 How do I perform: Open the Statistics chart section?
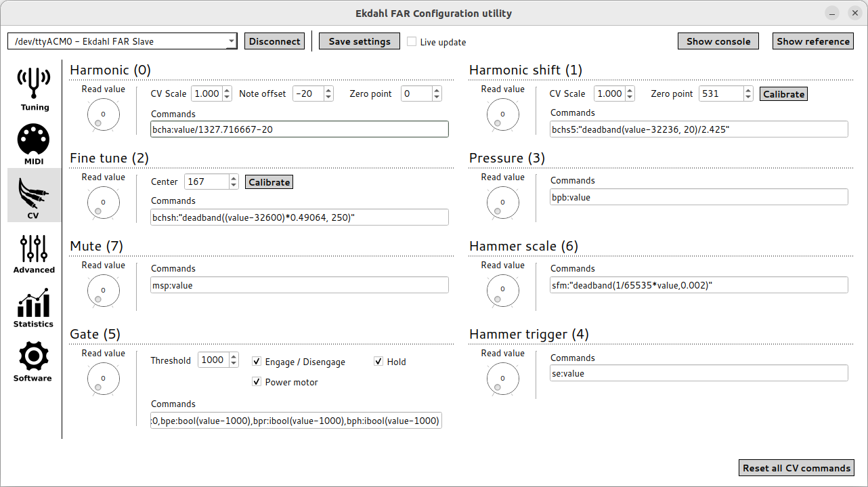(34, 307)
